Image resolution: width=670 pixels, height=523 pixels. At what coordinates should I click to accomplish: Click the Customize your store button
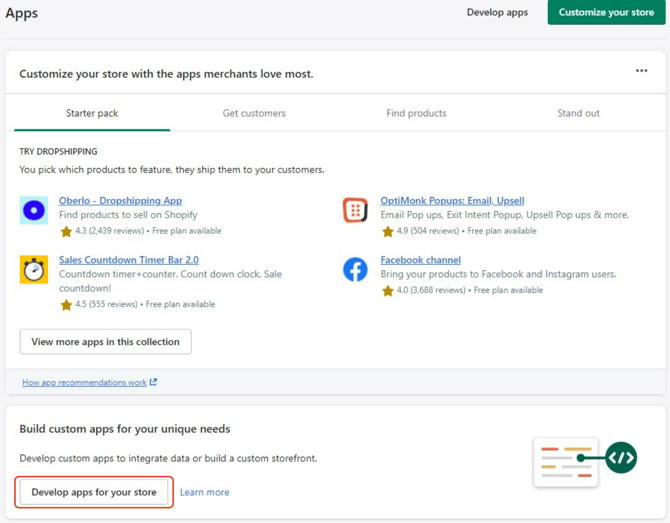606,13
